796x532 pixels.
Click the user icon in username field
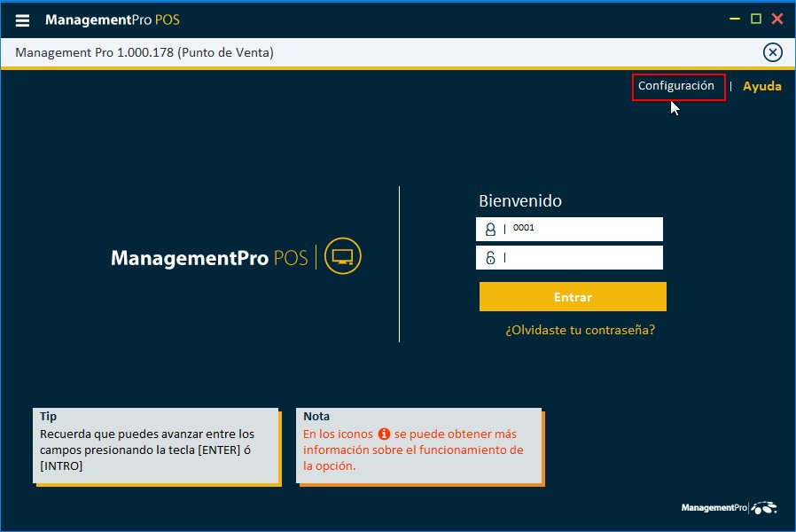[x=490, y=230]
